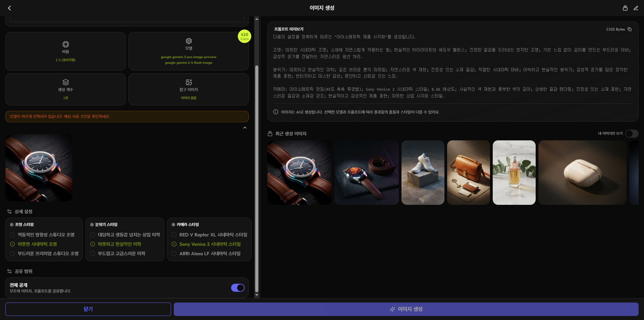
Task: Select 부드러운 프리미엄 스튜디오 조명 option
Action: (x=48, y=254)
